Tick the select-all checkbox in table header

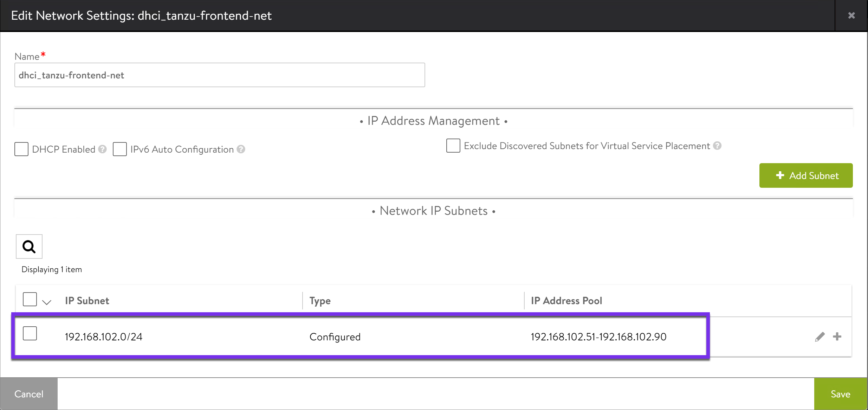30,299
